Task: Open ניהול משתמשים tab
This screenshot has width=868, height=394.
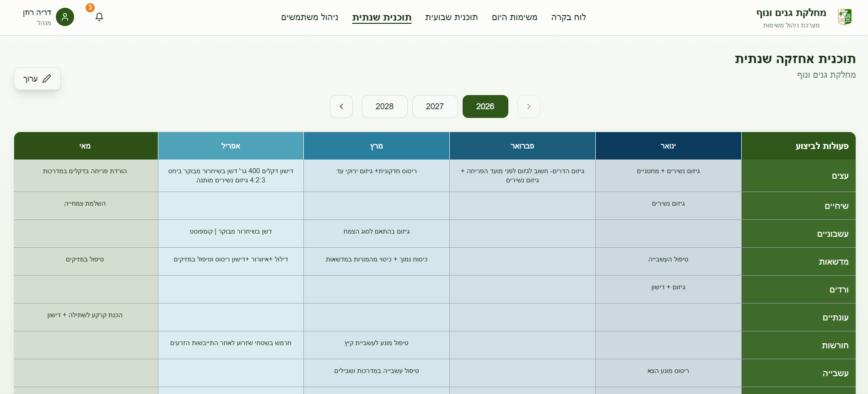Action: [309, 17]
